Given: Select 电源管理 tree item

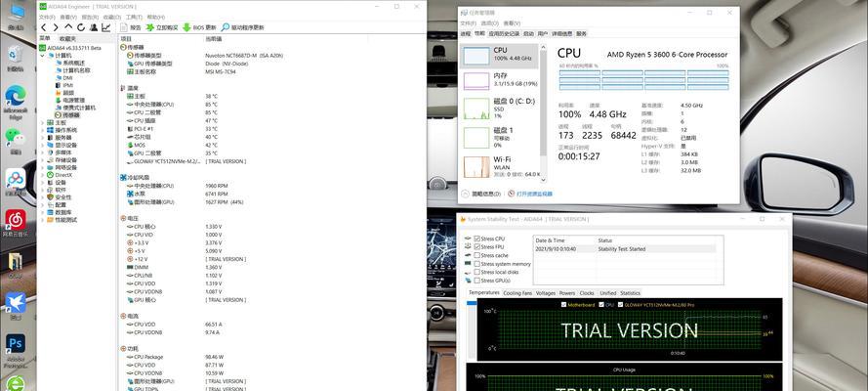Looking at the screenshot, I should tap(70, 101).
